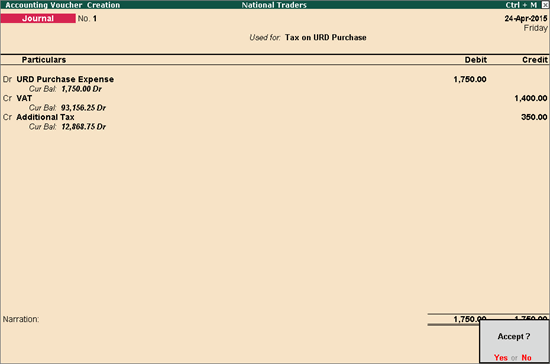Click No in the Accept prompt

coord(526,357)
